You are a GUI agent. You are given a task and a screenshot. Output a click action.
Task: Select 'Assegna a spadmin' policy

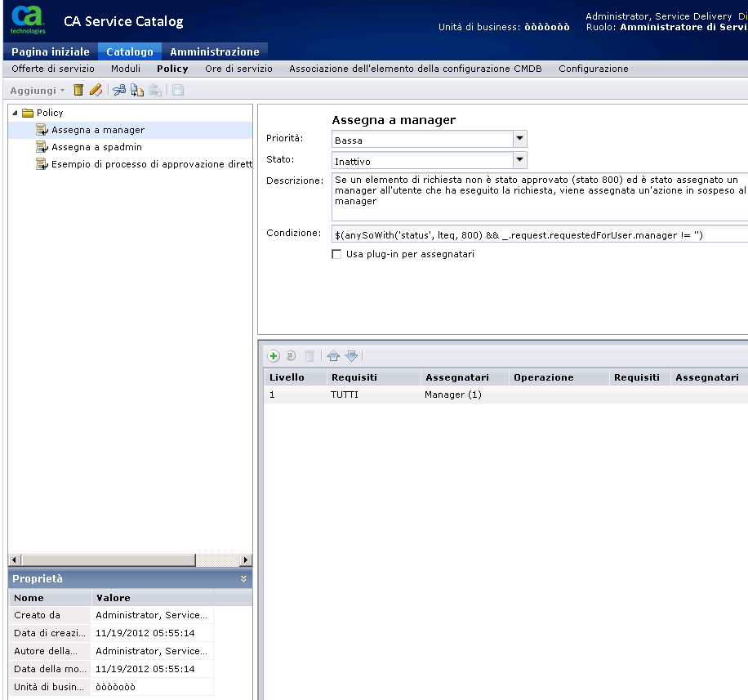point(96,147)
